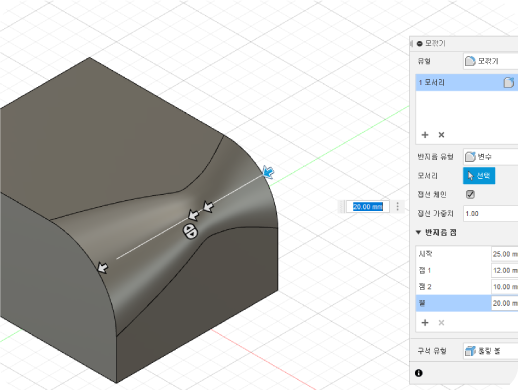The height and width of the screenshot is (390, 518).
Task: Open the three-dot menu beside floating input
Action: (398, 207)
